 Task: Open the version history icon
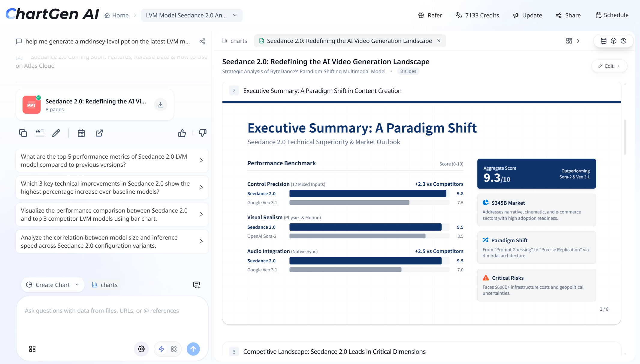623,41
